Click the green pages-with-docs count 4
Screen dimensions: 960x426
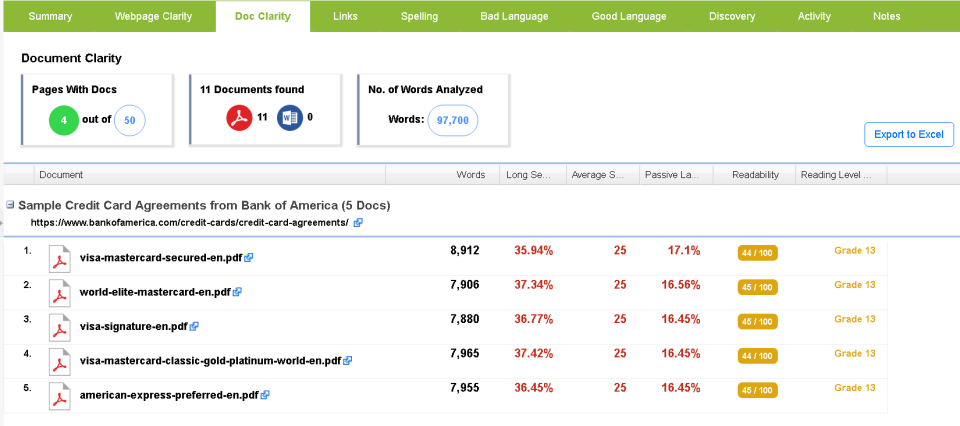pos(64,121)
